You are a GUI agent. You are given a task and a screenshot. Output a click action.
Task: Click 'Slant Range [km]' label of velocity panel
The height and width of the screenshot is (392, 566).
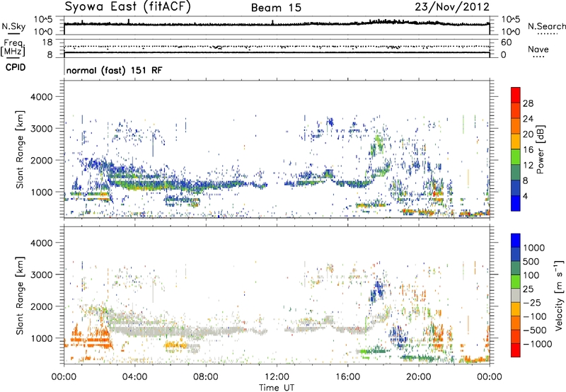click(x=20, y=295)
